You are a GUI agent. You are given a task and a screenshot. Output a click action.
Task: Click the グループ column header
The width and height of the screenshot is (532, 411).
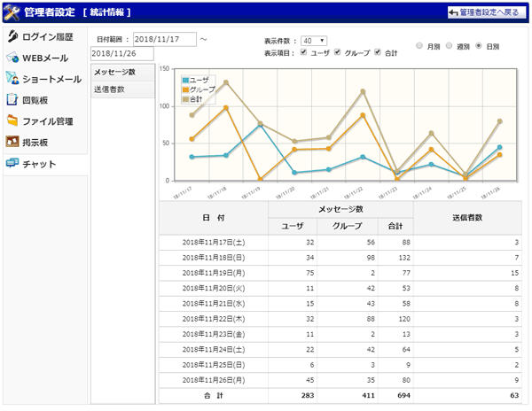click(348, 226)
